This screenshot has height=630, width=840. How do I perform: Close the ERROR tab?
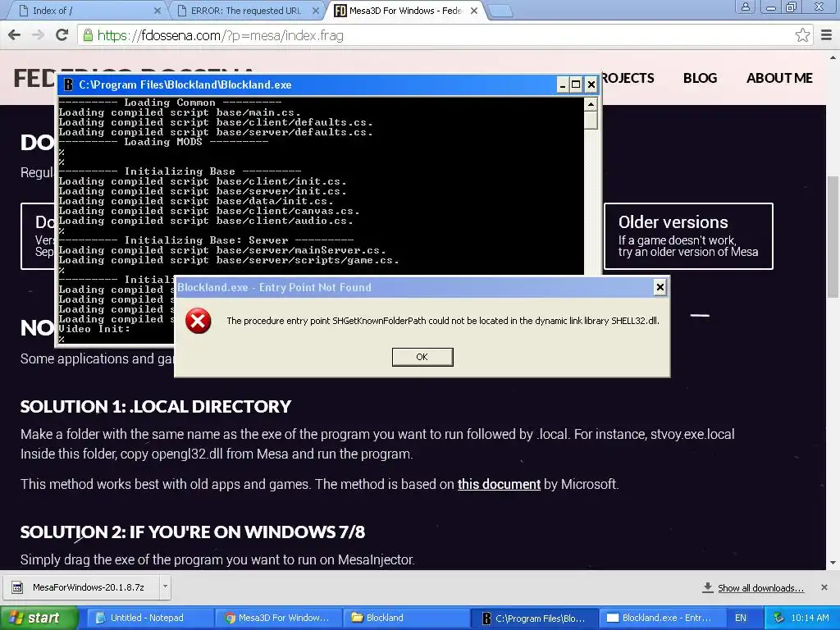coord(316,11)
